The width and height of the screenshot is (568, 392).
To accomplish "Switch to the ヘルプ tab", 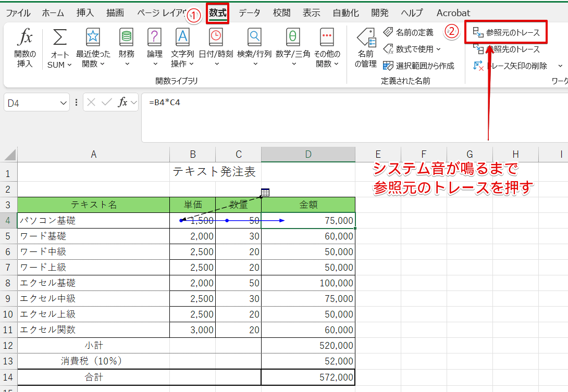I will click(x=412, y=13).
